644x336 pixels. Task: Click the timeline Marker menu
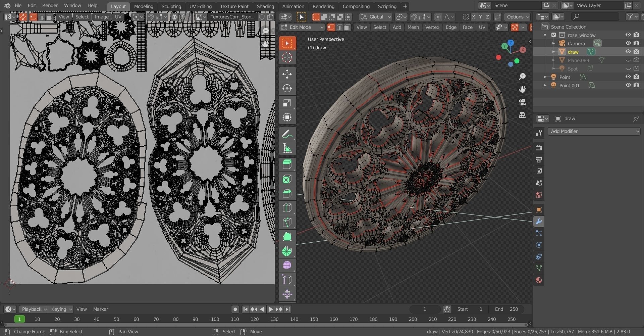click(x=101, y=309)
